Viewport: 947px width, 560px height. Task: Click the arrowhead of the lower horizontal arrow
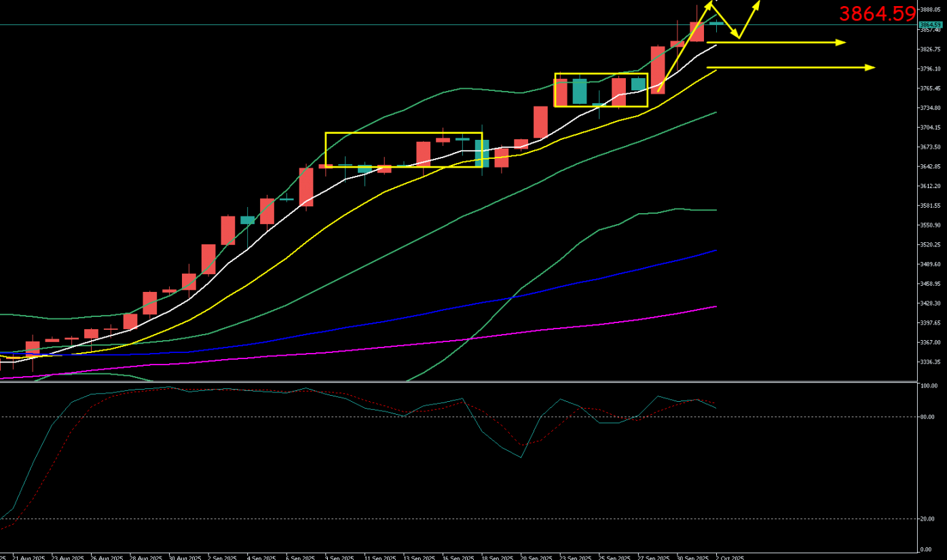click(870, 67)
